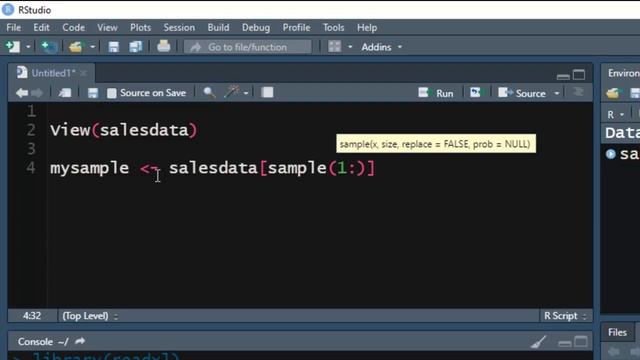Viewport: 640px width, 360px height.
Task: Maximize the console pane
Action: coord(581,342)
